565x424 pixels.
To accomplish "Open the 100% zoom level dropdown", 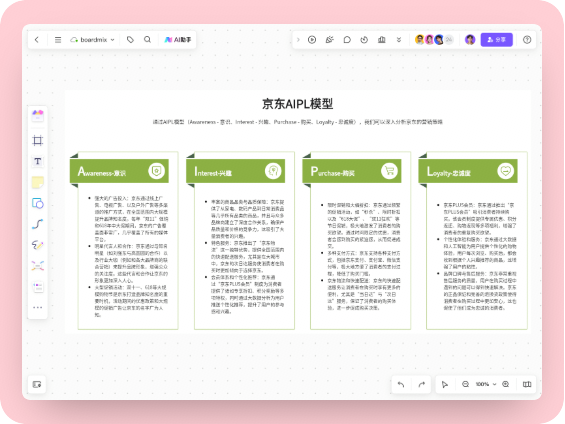I will [x=486, y=384].
